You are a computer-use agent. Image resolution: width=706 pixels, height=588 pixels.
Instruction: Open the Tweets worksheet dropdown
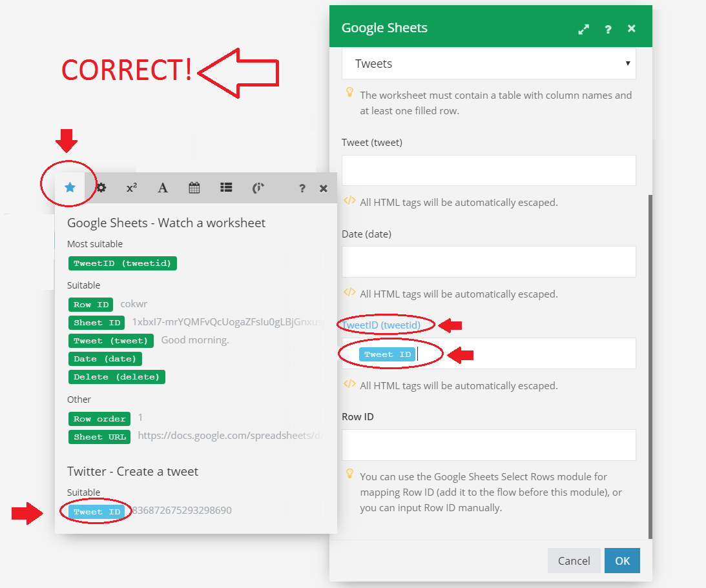pyautogui.click(x=488, y=63)
